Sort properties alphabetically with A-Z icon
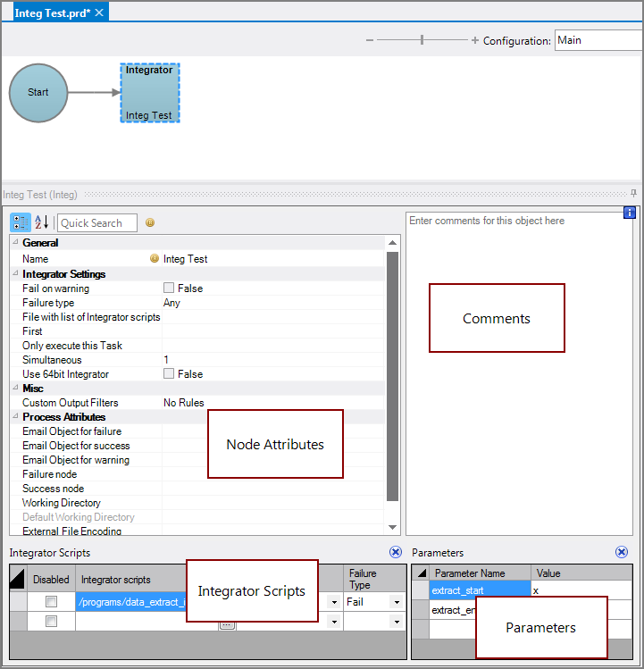The height and width of the screenshot is (669, 644). click(x=41, y=222)
